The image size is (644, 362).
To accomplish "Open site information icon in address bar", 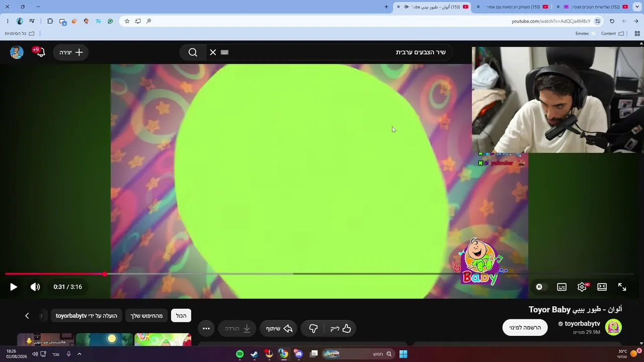I will coord(598,21).
